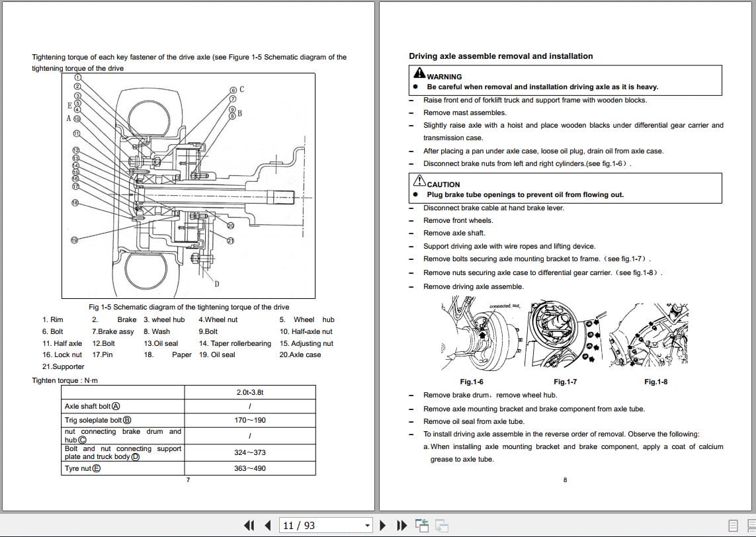Jump to the first page of the document
The height and width of the screenshot is (537, 756).
coord(249,524)
